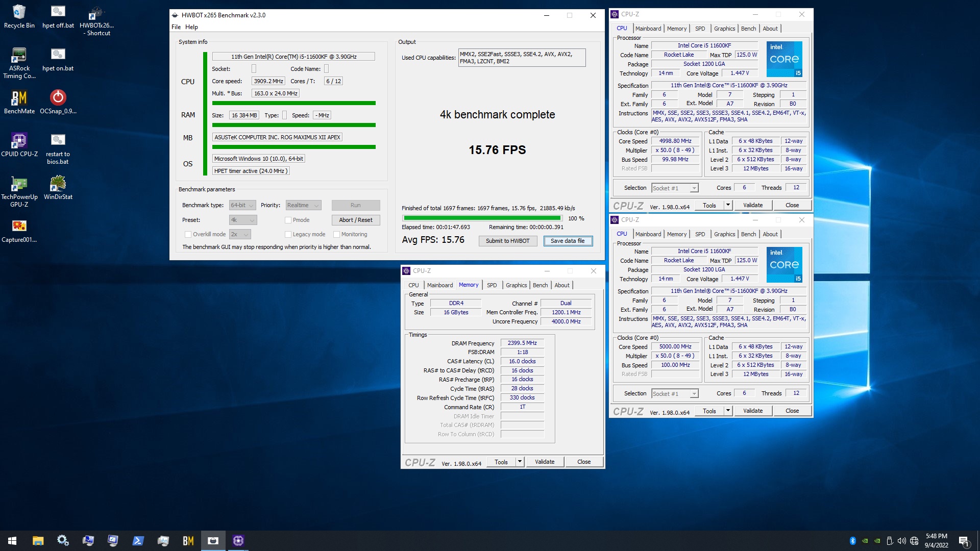980x551 pixels.
Task: Click the Abort / Reset button
Action: coord(356,220)
